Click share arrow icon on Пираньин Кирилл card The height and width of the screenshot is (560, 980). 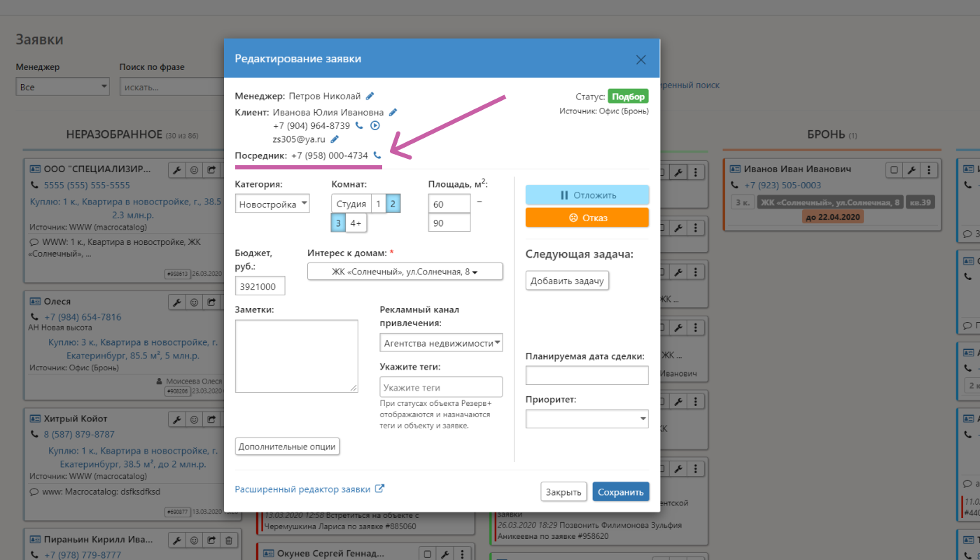211,540
